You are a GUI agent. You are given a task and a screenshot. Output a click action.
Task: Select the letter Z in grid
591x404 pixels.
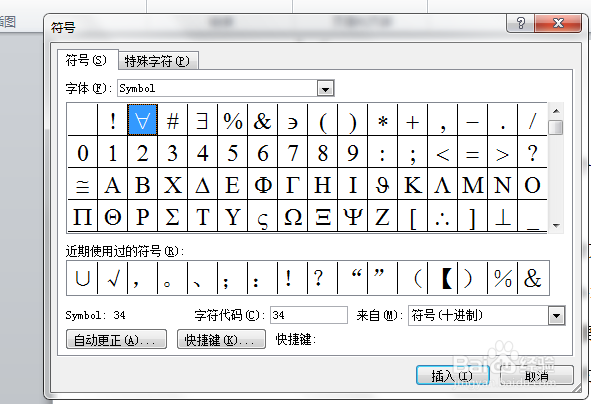click(383, 216)
